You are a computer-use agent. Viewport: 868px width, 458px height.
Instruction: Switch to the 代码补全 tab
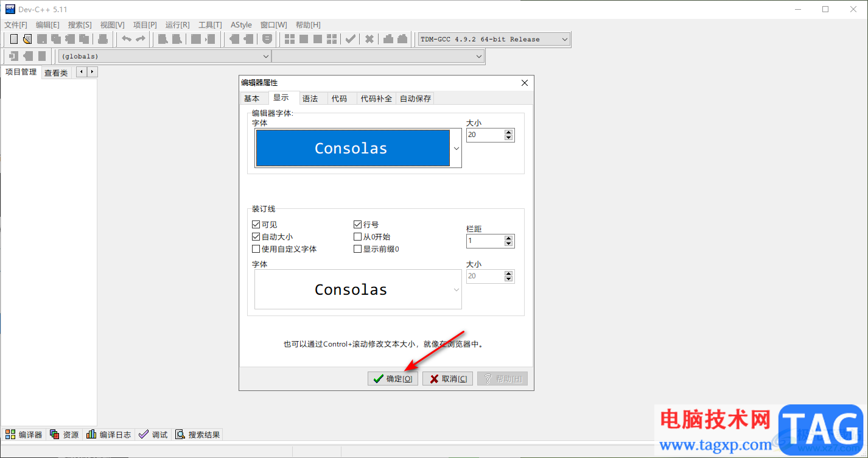(x=376, y=99)
